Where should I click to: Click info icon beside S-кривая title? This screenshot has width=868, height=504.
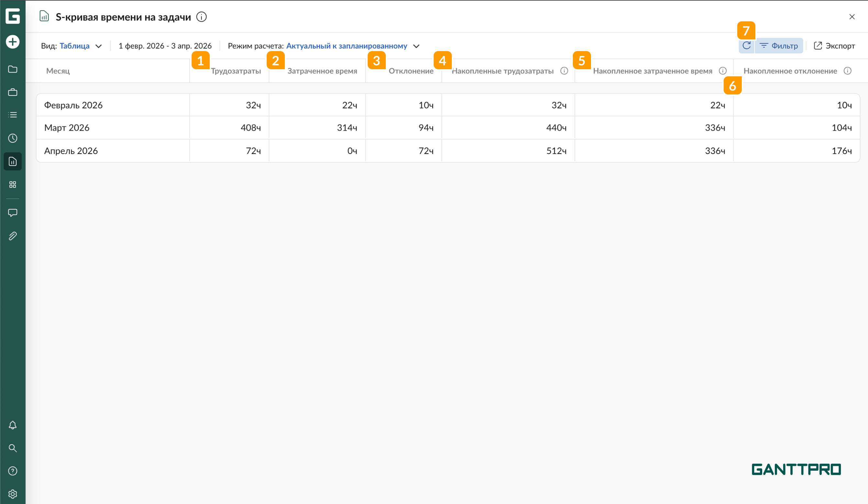(202, 17)
